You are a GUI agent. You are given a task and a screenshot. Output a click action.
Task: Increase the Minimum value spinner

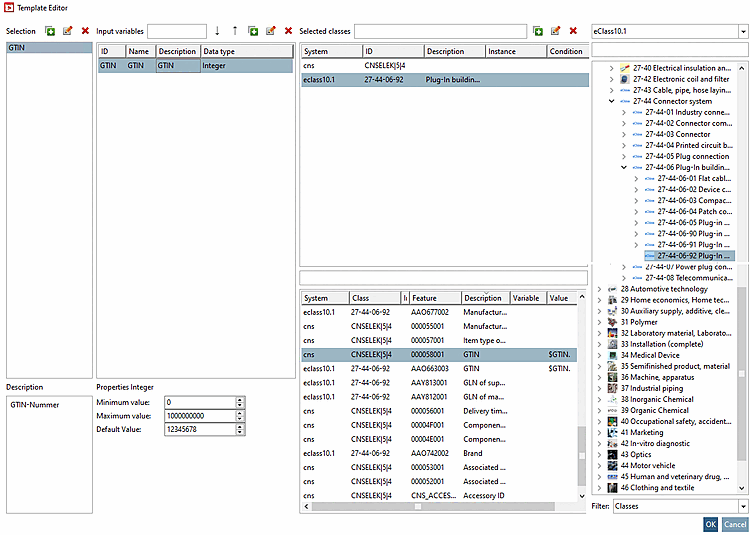tap(240, 399)
